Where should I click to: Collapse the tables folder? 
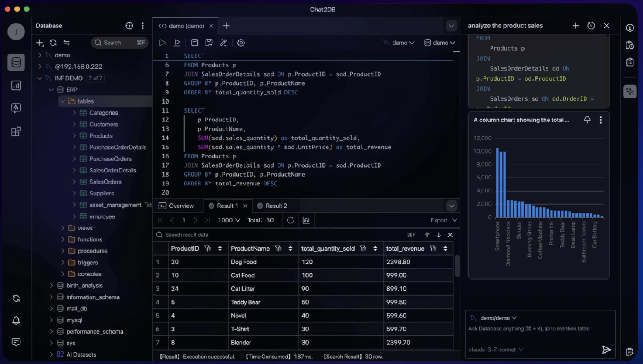pos(63,101)
